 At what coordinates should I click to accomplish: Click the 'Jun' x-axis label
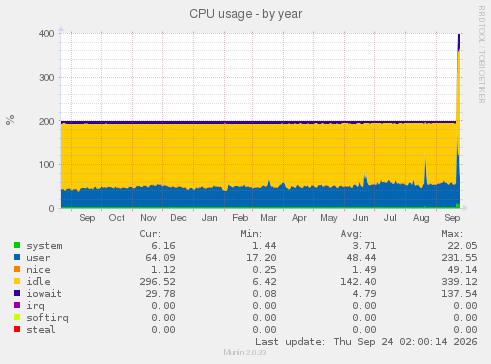tap(361, 218)
